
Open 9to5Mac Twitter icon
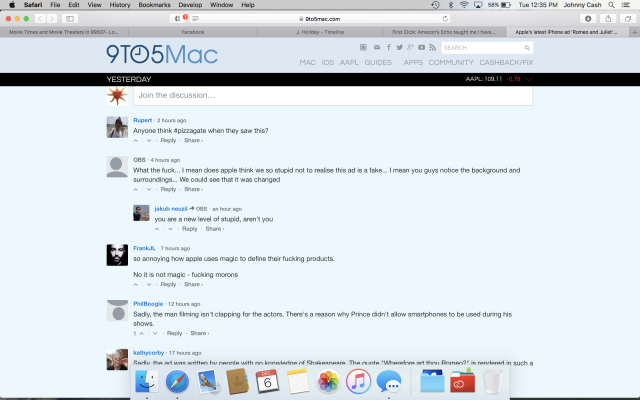400,47
